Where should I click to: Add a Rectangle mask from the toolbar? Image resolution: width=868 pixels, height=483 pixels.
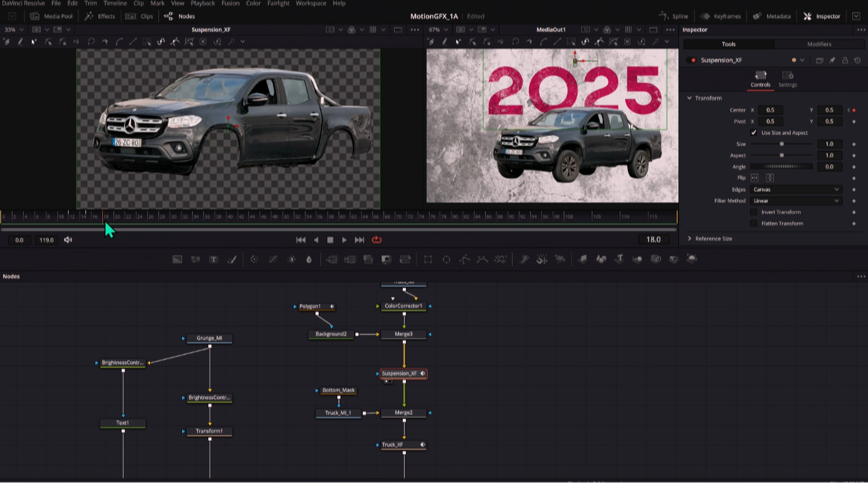(x=428, y=259)
